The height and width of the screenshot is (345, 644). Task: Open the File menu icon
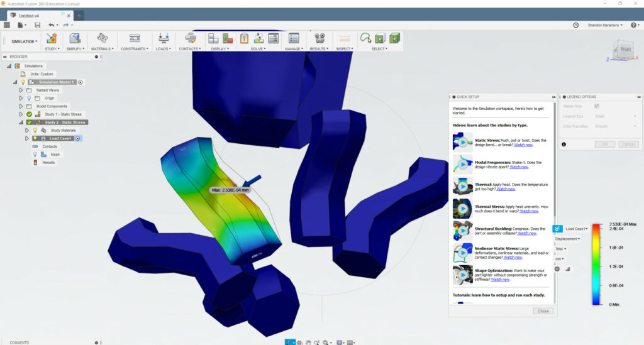coord(21,25)
